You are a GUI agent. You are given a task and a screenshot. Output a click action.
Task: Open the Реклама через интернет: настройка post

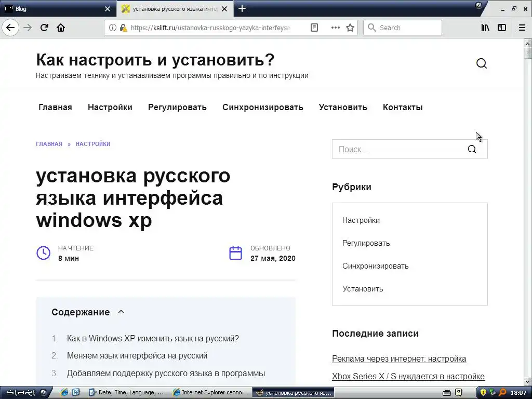[399, 358]
